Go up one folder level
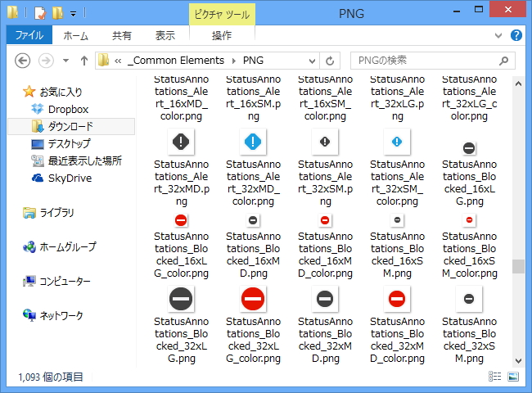 coord(84,61)
